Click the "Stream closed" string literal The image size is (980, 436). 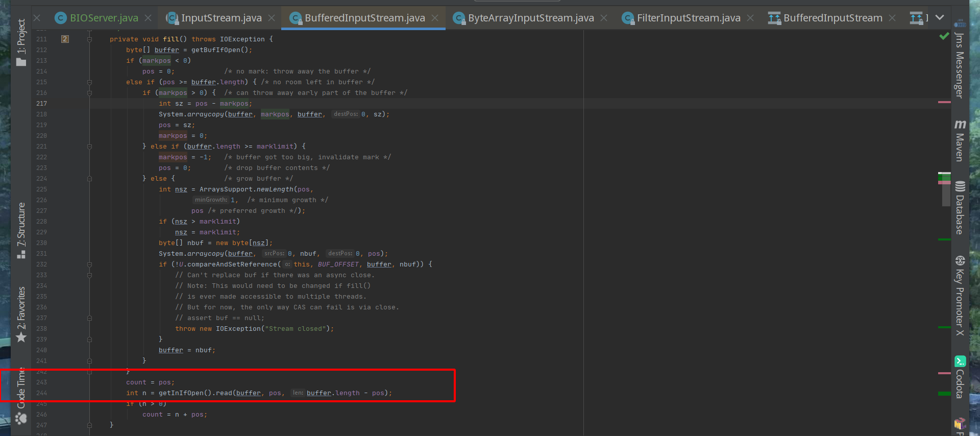[295, 329]
